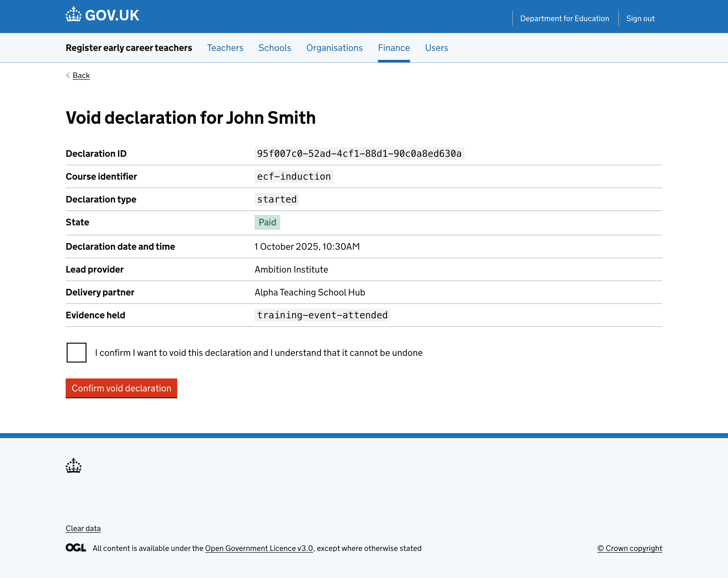Click the Declaration ID row label
The image size is (728, 578).
96,154
